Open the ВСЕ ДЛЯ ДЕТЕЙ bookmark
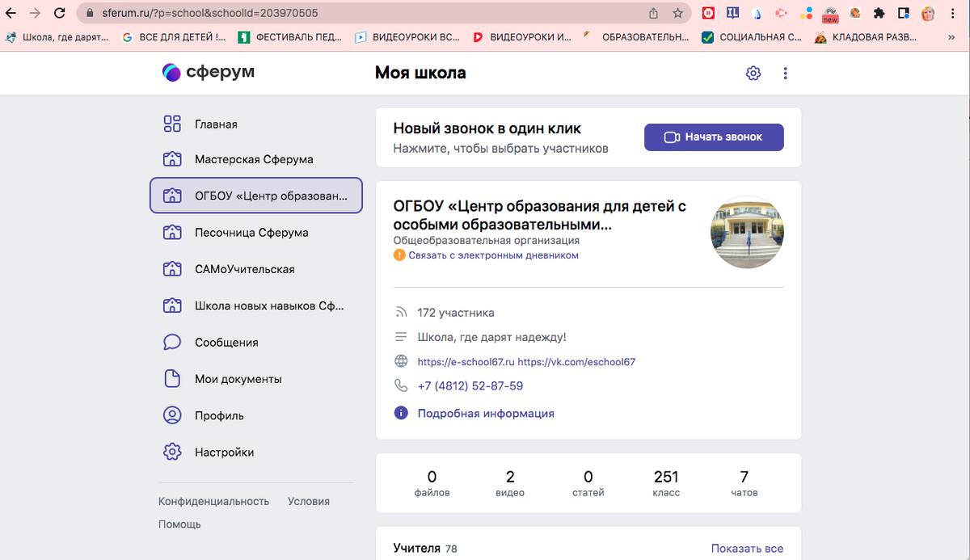The image size is (970, 560). pyautogui.click(x=174, y=37)
